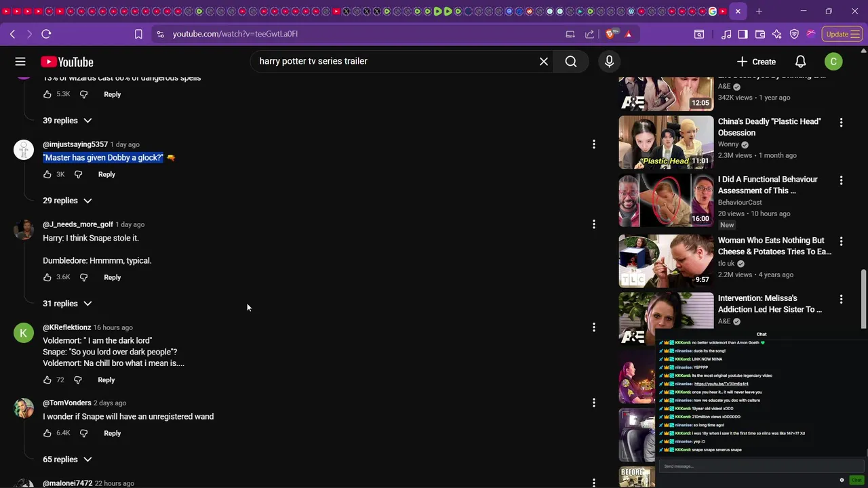Open @J_needs_more_golf profile picture
This screenshot has width=868, height=488.
(24, 230)
